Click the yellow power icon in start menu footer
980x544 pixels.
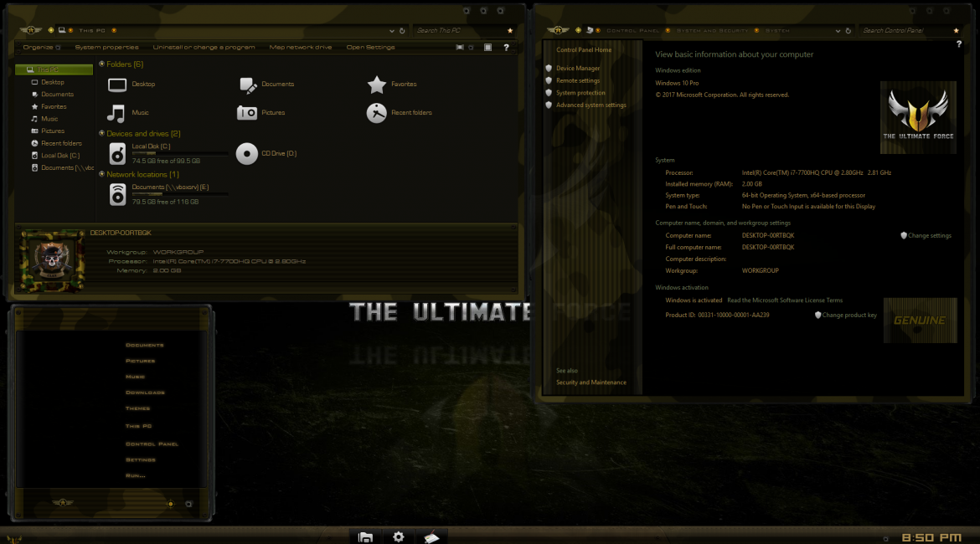(171, 504)
